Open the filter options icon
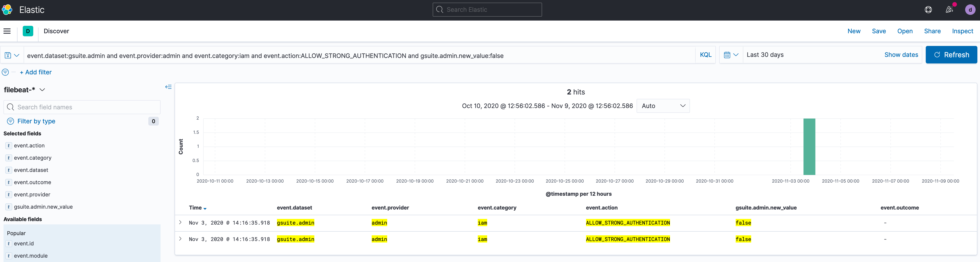The image size is (980, 262). click(5, 72)
